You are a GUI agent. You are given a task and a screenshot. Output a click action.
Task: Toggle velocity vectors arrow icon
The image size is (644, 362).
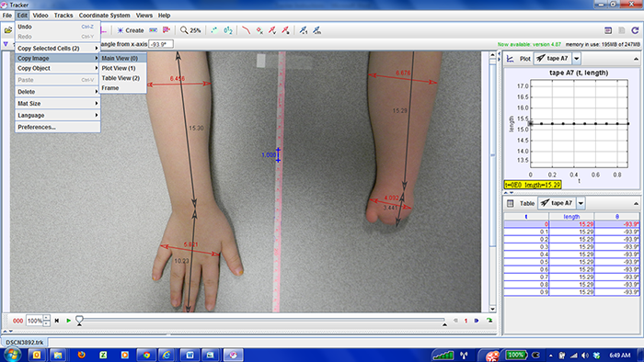[272, 30]
